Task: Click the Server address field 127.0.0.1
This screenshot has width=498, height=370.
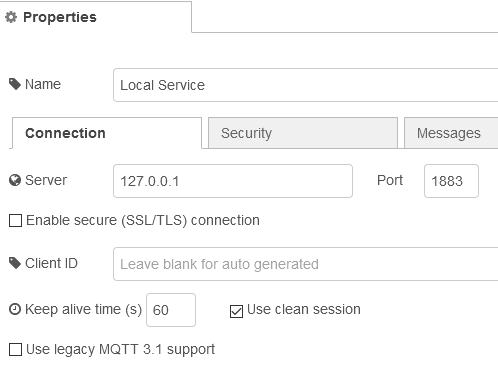Action: (233, 181)
